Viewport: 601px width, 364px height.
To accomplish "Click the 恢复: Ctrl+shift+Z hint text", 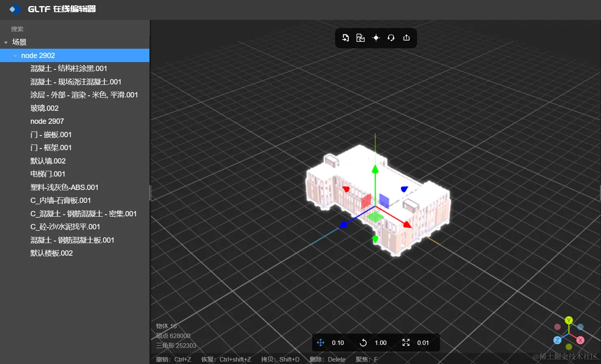I will [x=226, y=360].
